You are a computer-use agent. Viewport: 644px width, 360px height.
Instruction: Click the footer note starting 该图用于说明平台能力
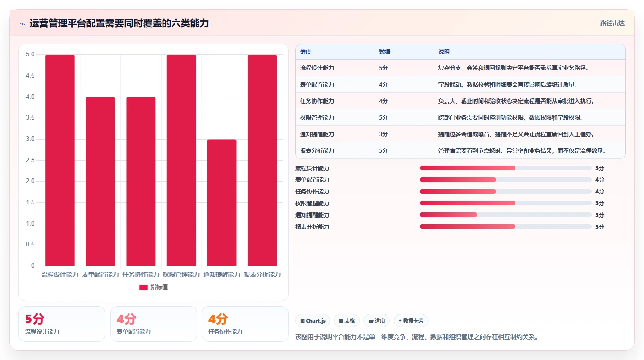point(417,337)
